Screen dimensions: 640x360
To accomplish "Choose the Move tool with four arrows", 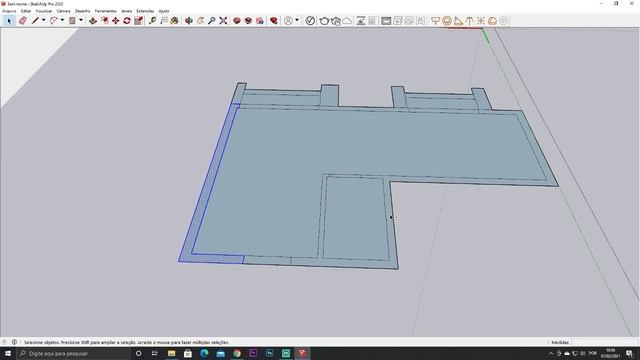I will (116, 20).
